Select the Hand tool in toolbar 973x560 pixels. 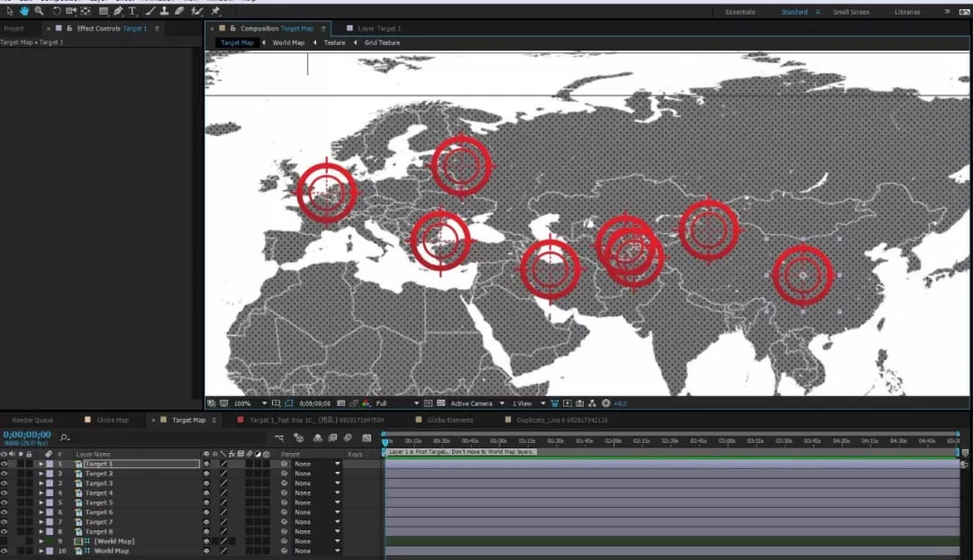[24, 12]
